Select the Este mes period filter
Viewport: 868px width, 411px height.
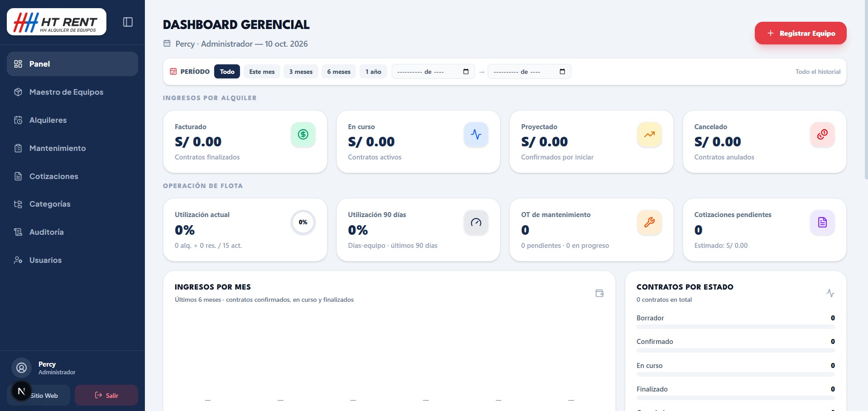click(262, 72)
